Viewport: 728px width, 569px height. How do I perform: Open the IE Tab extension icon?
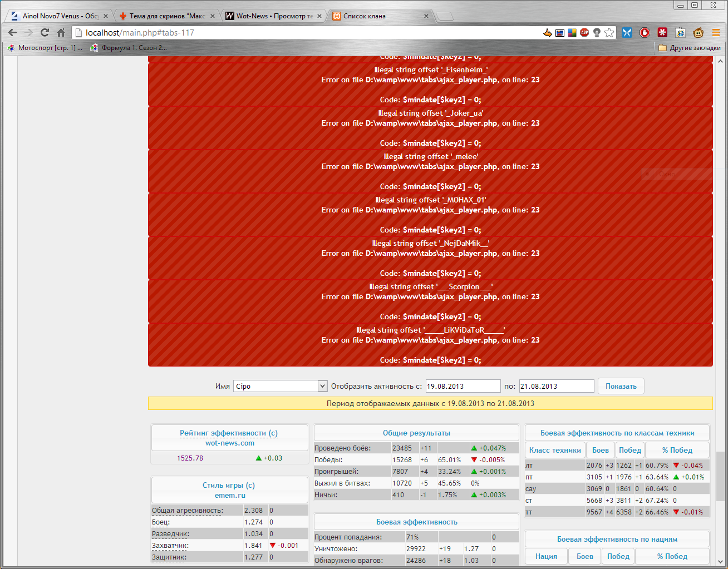click(680, 33)
